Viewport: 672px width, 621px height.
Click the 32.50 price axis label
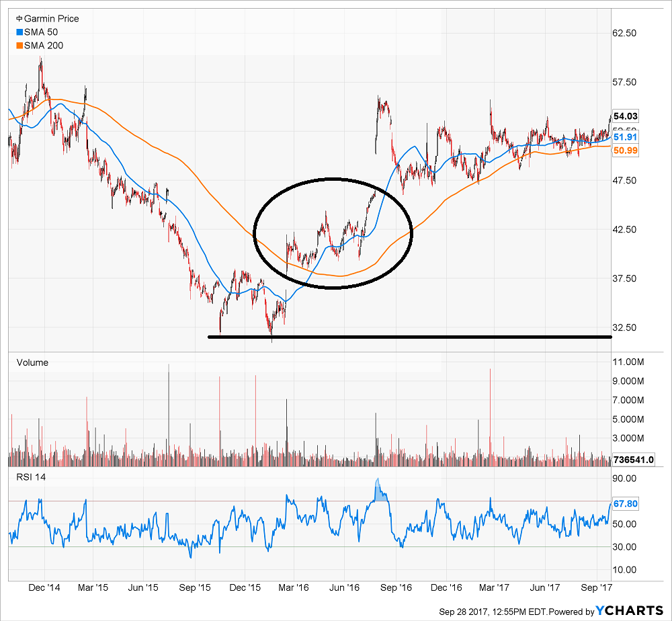coord(624,327)
